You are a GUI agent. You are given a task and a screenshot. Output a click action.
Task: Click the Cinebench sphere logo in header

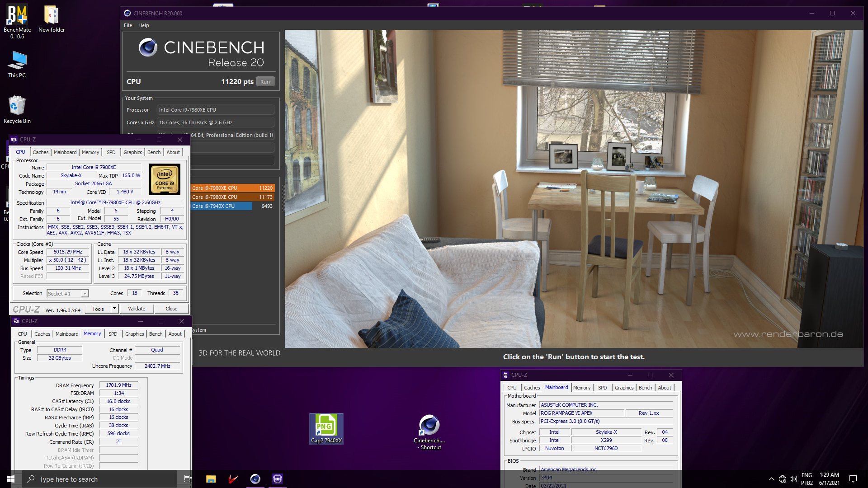(148, 47)
